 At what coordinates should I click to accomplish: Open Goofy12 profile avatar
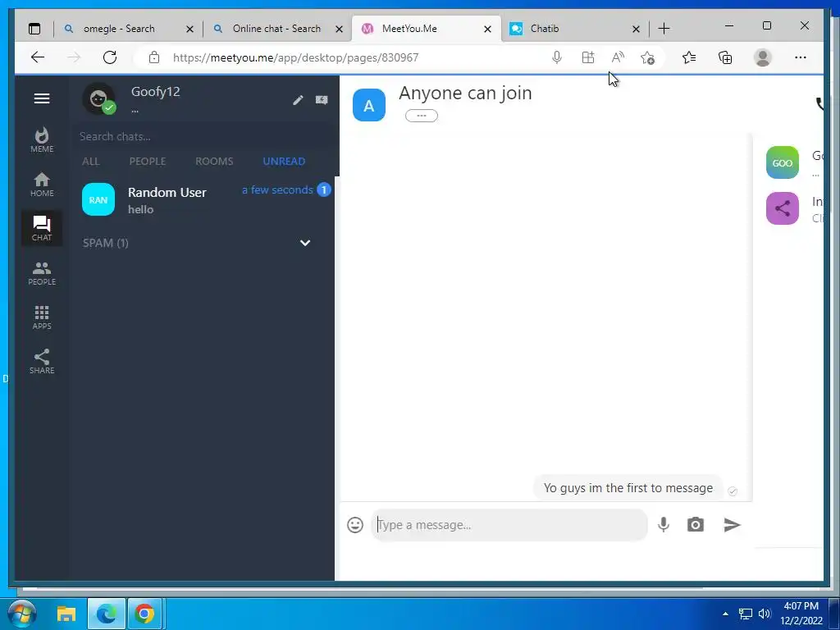pyautogui.click(x=98, y=99)
